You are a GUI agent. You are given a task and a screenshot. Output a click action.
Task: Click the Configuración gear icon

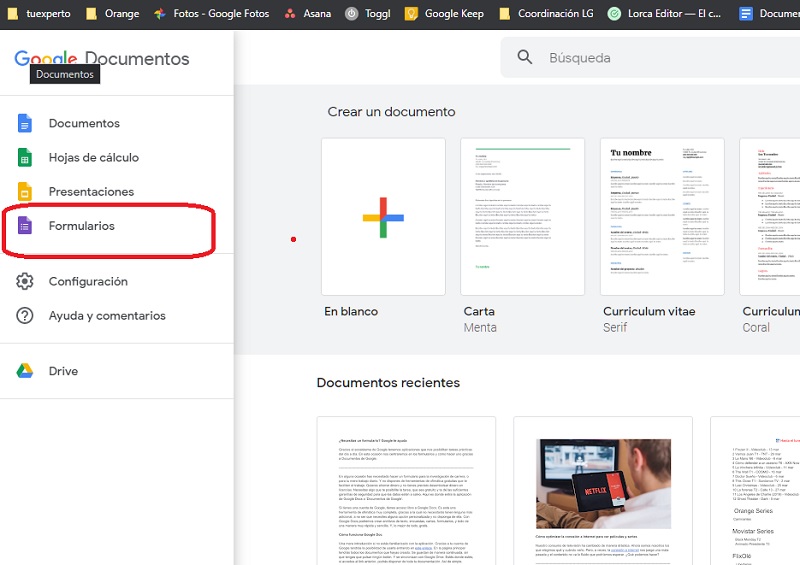pyautogui.click(x=24, y=281)
